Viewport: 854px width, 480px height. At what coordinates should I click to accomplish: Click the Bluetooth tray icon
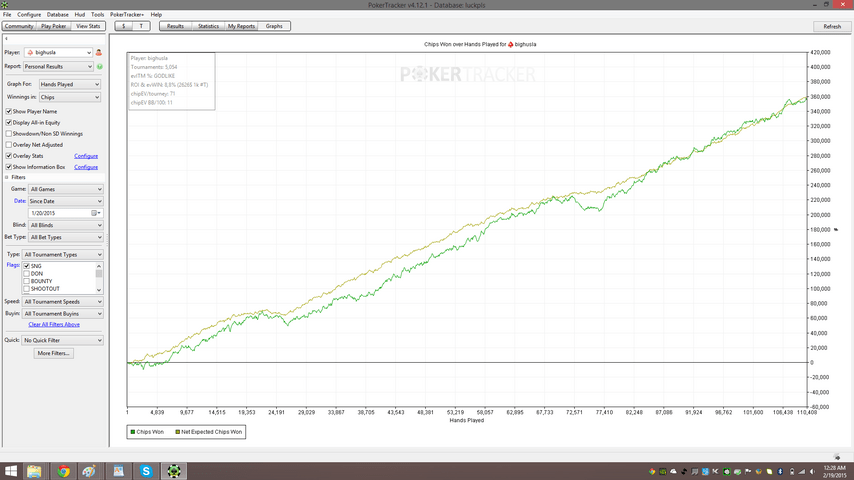(x=780, y=471)
